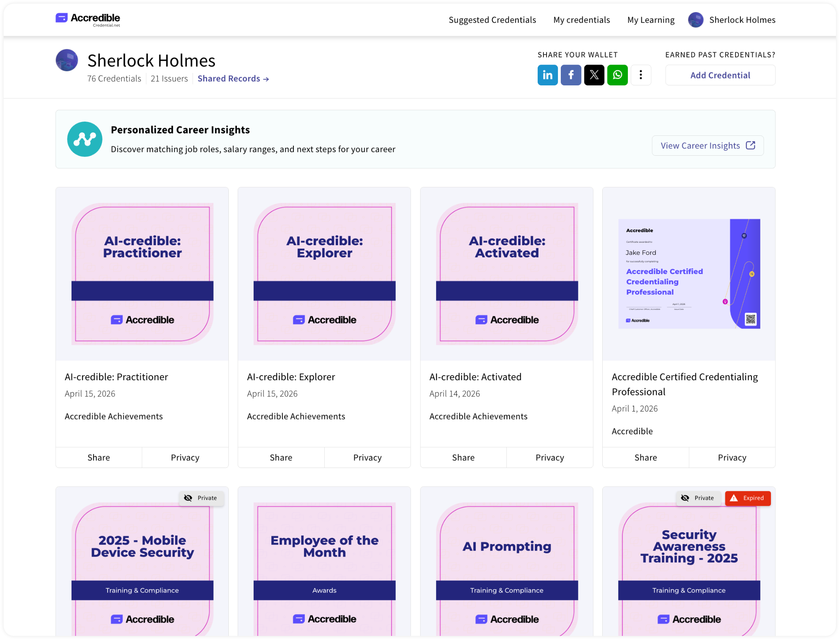Viewport: 840px width, 640px height.
Task: Share the AI-credible: Explorer credential
Action: [x=281, y=457]
